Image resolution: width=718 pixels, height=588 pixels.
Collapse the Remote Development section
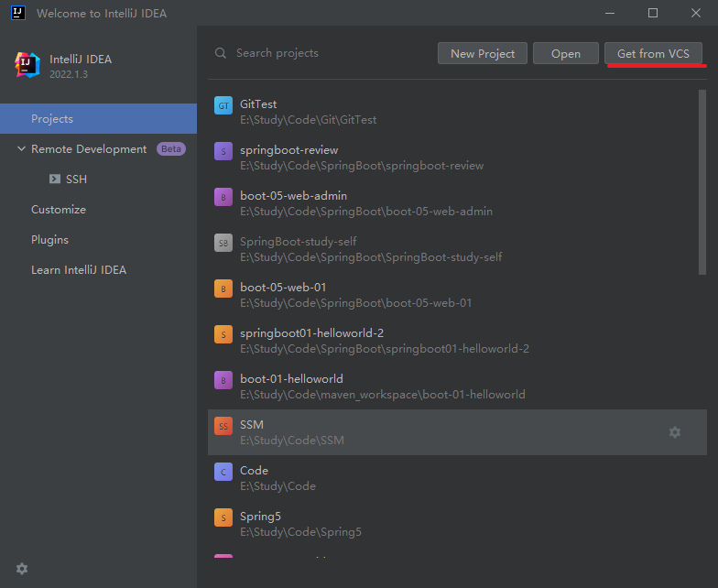pyautogui.click(x=21, y=148)
